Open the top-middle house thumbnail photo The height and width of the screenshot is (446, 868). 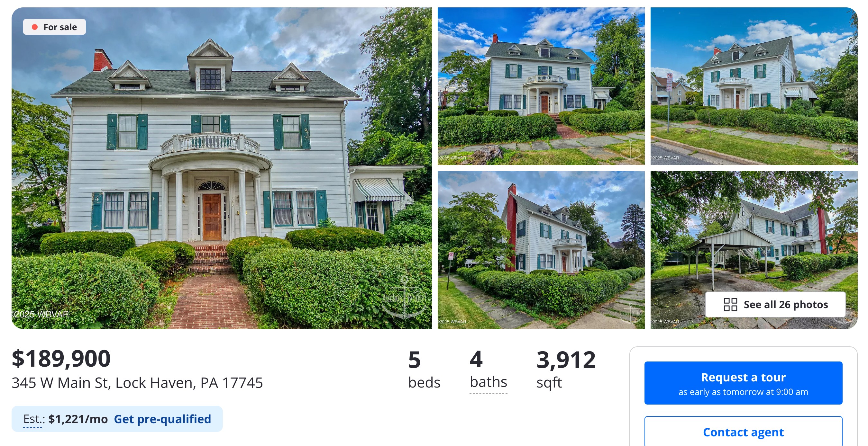(541, 86)
